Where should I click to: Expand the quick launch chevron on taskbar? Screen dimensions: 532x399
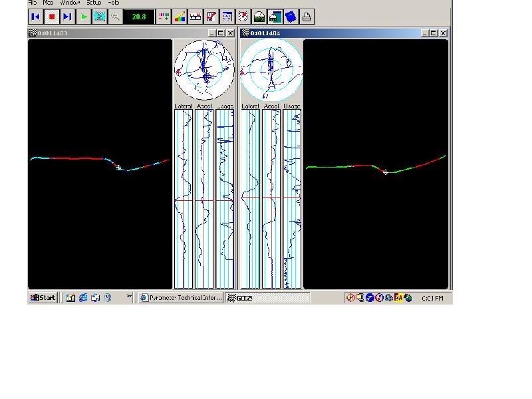(129, 297)
